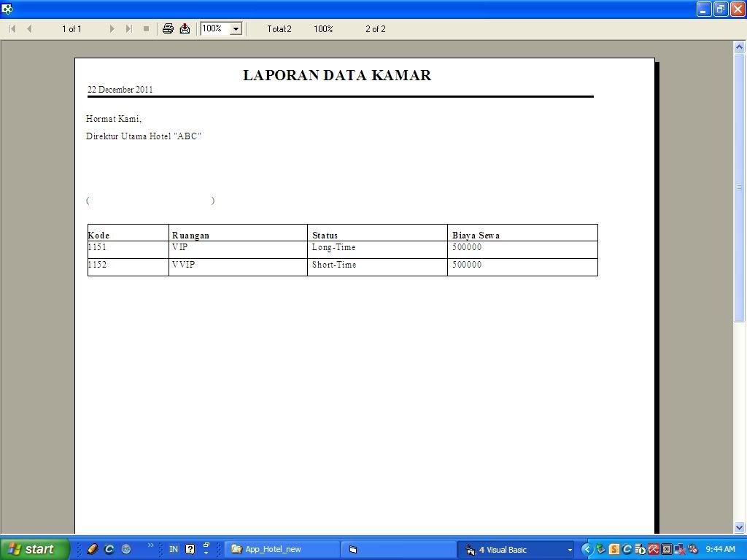This screenshot has width=747, height=560.
Task: Expand hidden system tray icons arrow
Action: pos(587,550)
